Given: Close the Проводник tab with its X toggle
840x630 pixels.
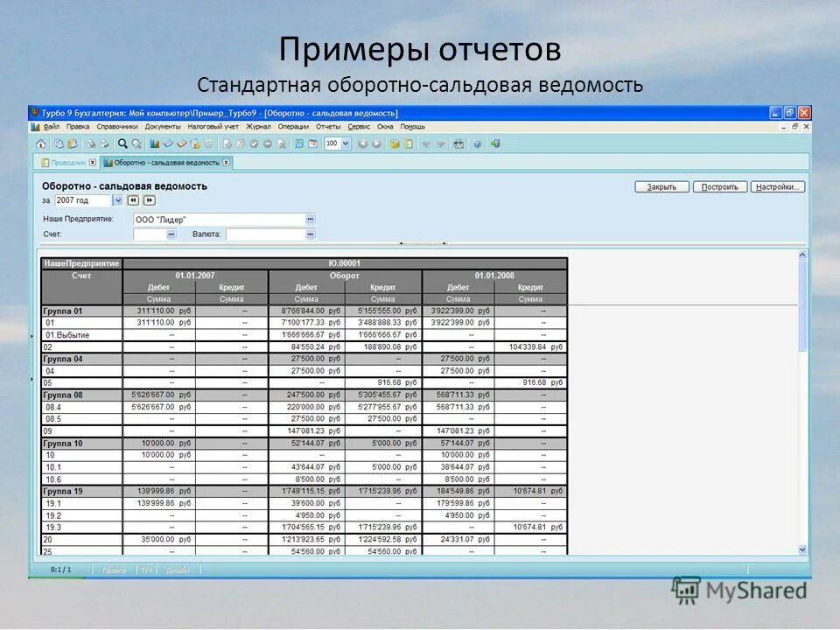Looking at the screenshot, I should pyautogui.click(x=93, y=163).
